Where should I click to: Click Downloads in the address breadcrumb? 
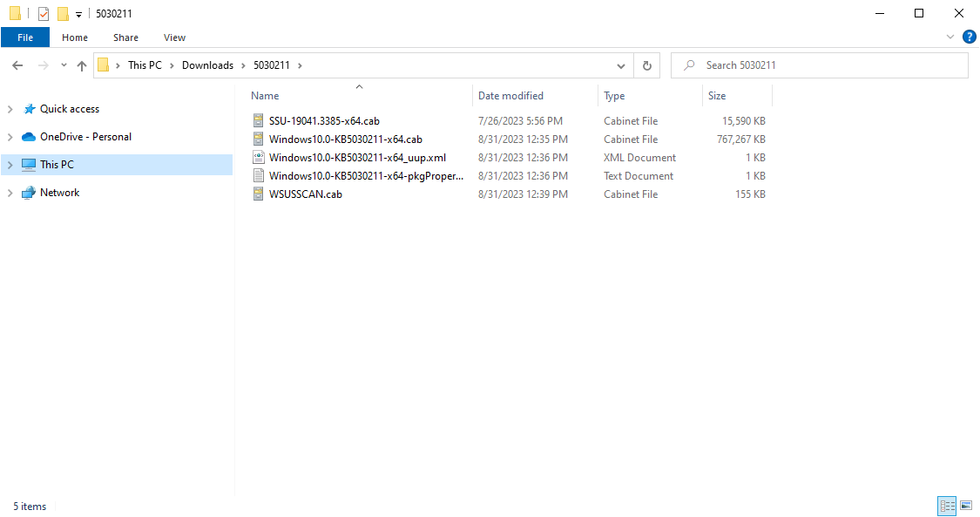click(x=207, y=65)
